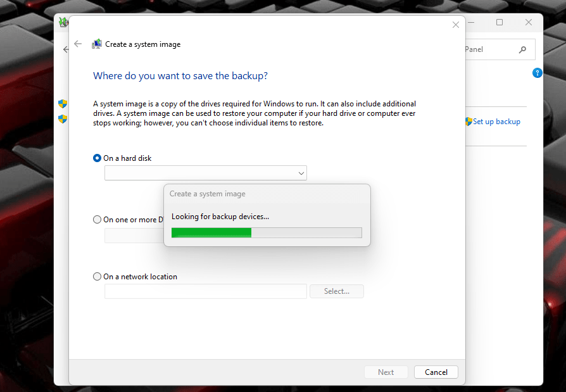Click the top UAC shield in the left sidebar

[x=62, y=103]
